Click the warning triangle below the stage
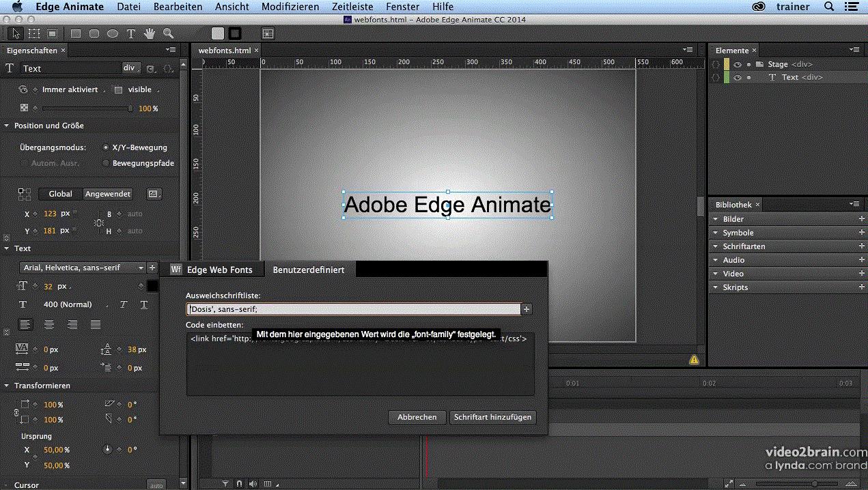 694,360
